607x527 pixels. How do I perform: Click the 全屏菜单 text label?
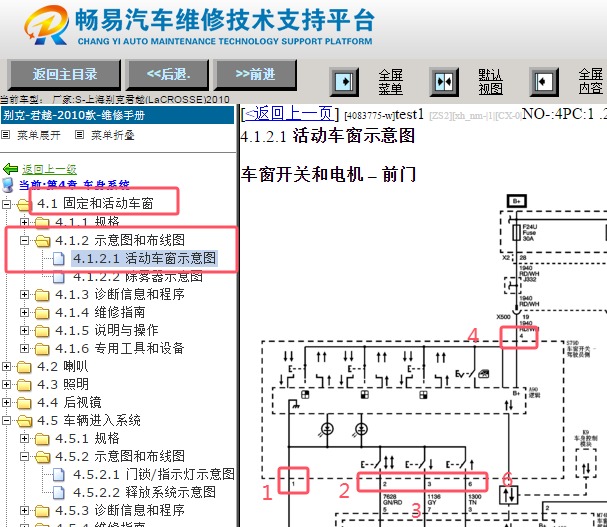391,82
